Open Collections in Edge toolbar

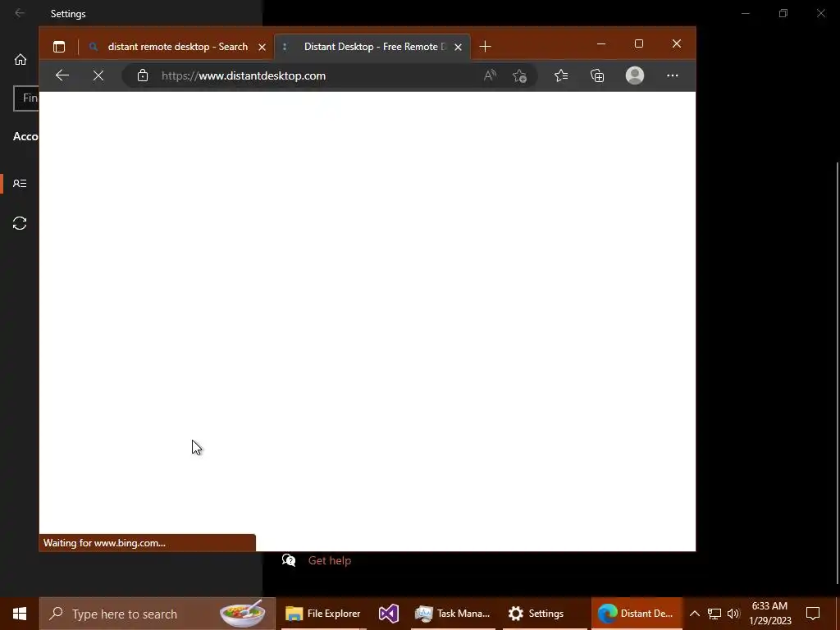pos(597,75)
